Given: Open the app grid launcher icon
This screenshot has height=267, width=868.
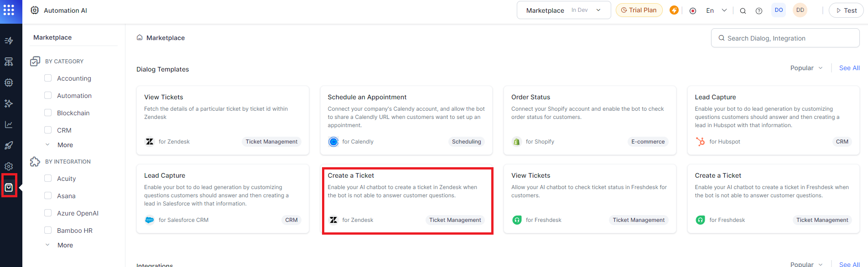Looking at the screenshot, I should [9, 10].
